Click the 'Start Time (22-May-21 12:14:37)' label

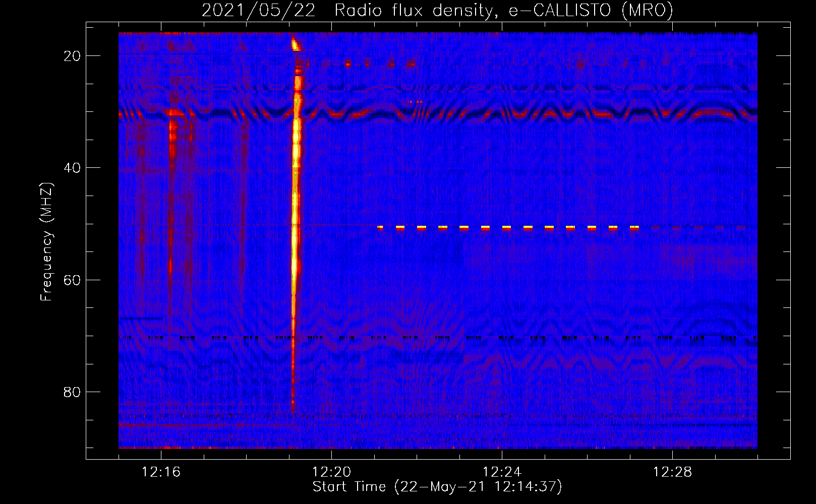click(x=437, y=487)
